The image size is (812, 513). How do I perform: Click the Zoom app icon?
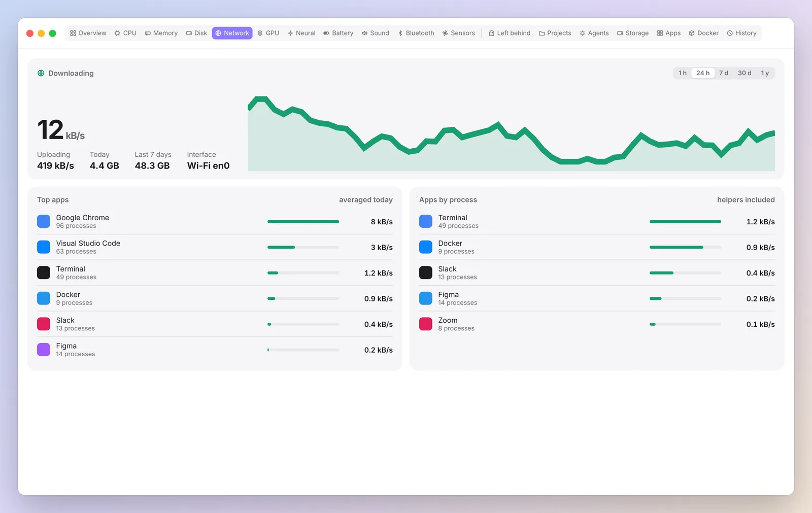coord(426,324)
